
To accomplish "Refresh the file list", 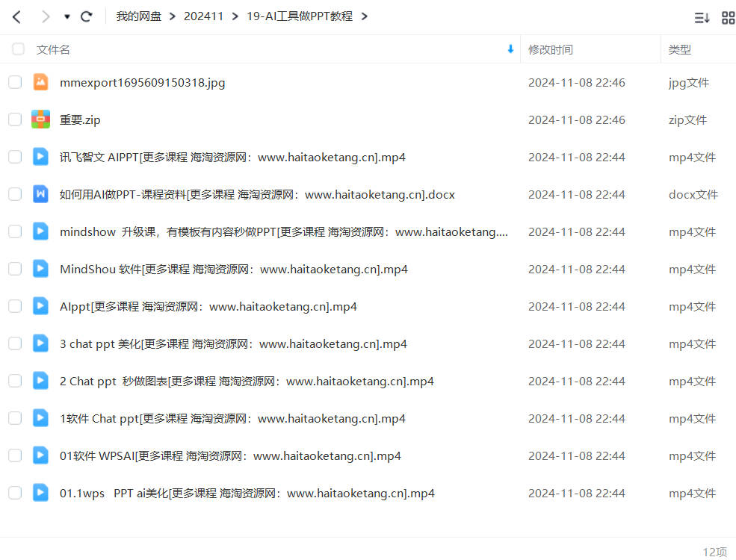I will pos(87,17).
